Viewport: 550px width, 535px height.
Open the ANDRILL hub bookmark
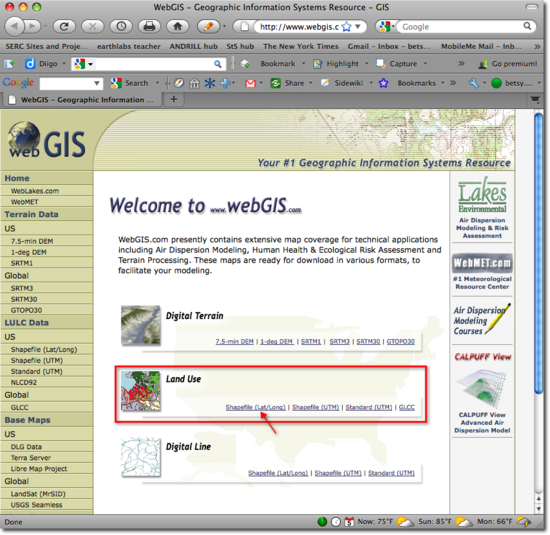tap(194, 46)
